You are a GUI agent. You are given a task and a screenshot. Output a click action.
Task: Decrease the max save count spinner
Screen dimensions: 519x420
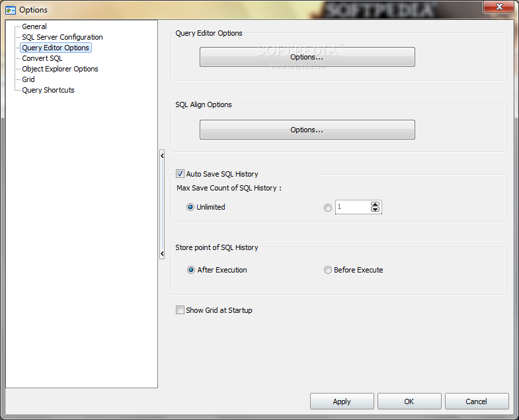(x=375, y=209)
